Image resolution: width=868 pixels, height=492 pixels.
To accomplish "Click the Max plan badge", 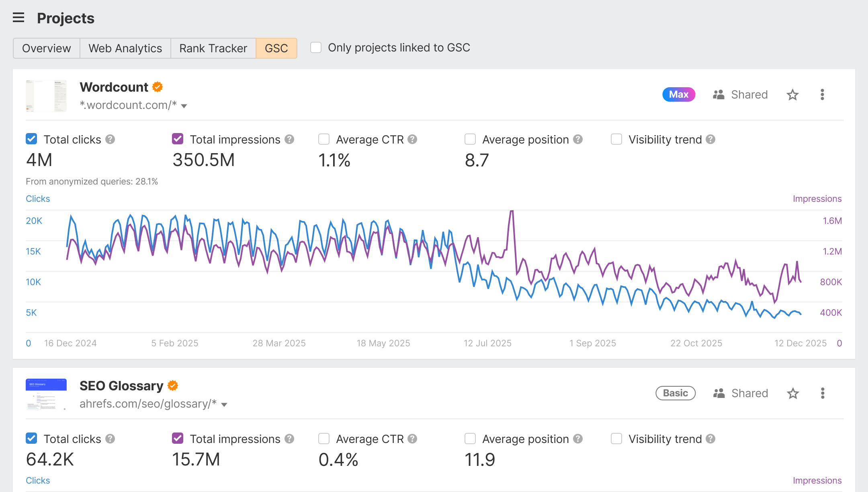I will click(x=678, y=94).
